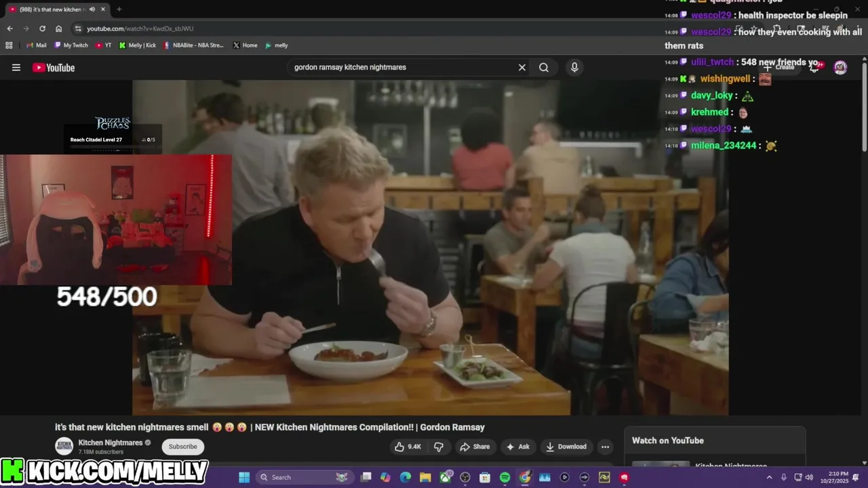Image resolution: width=868 pixels, height=488 pixels.
Task: Open a new browser tab
Action: (119, 9)
